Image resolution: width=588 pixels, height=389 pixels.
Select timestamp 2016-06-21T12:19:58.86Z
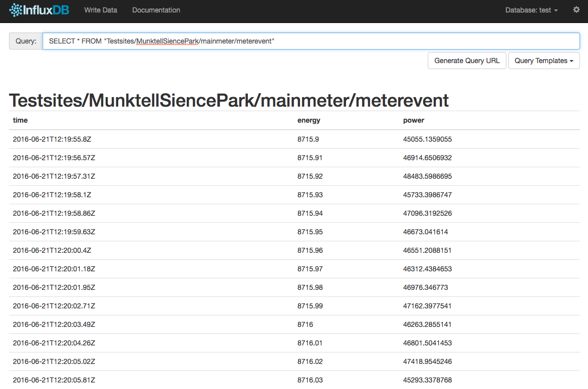point(54,213)
